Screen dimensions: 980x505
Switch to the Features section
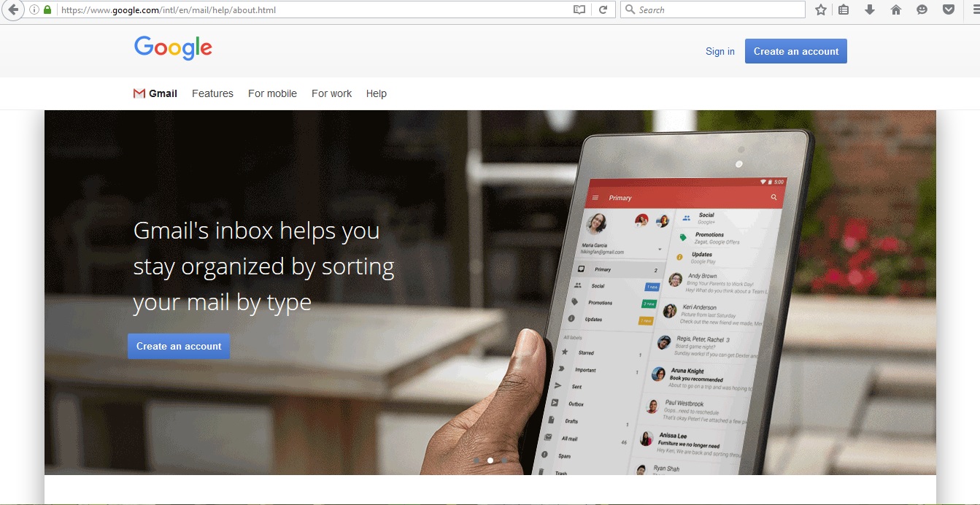pos(212,93)
